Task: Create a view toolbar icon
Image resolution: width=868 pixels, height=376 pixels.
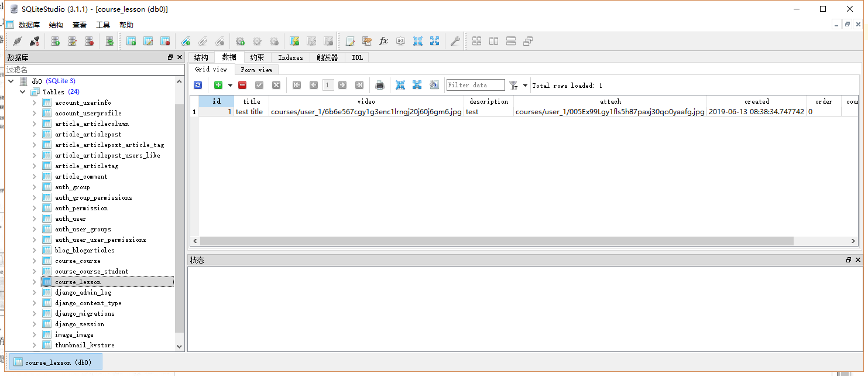Action: point(294,41)
